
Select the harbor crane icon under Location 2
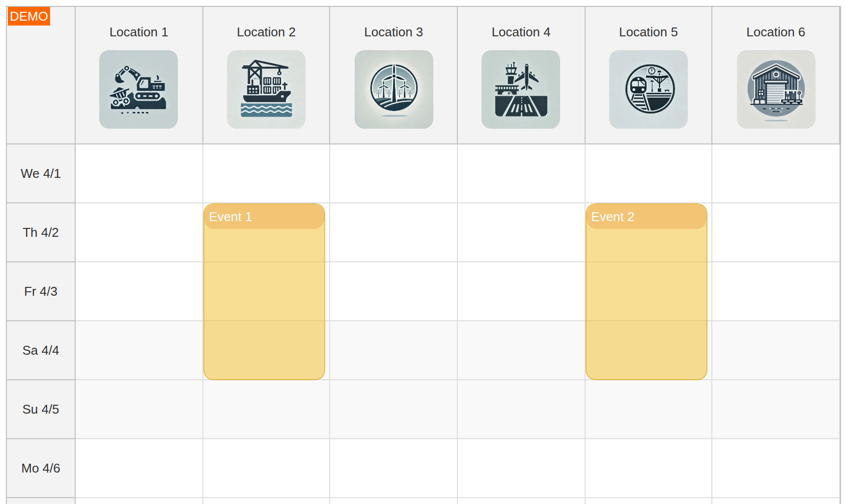(266, 89)
